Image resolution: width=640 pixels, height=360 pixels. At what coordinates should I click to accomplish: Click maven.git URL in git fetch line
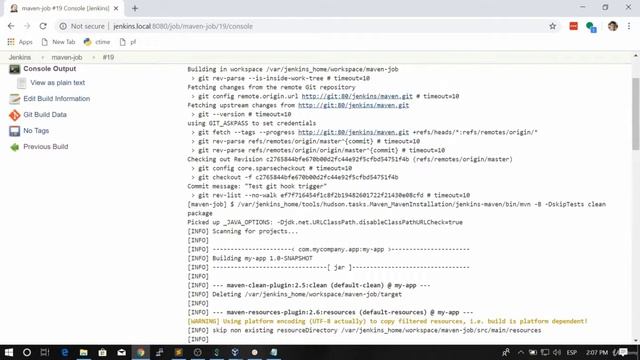point(353,132)
